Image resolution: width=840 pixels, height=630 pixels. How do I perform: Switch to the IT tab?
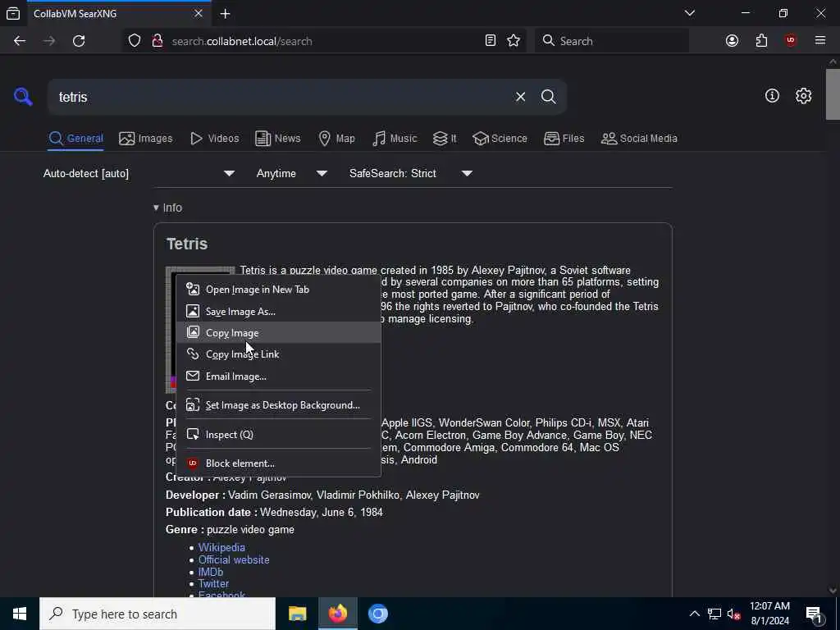click(445, 138)
